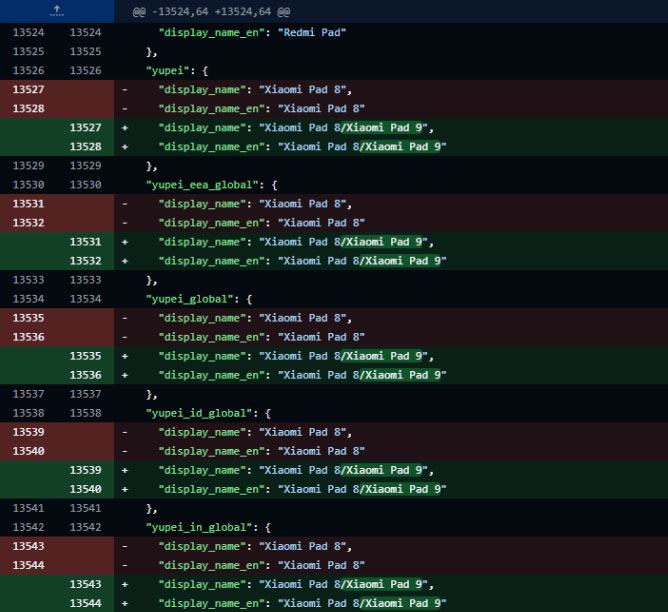This screenshot has width=668, height=612.
Task: Select deleted line number 13531
Action: click(29, 204)
